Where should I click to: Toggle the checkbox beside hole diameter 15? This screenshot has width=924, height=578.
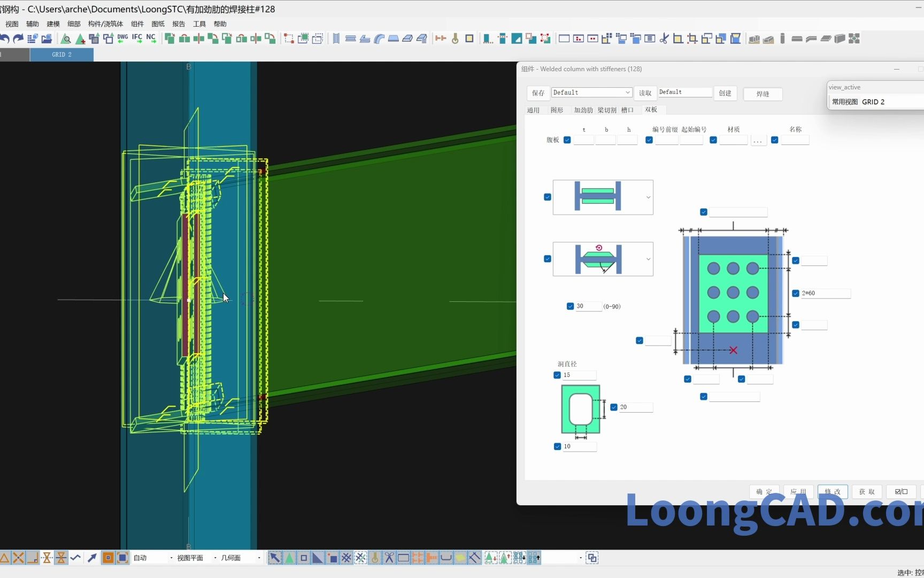pyautogui.click(x=557, y=375)
